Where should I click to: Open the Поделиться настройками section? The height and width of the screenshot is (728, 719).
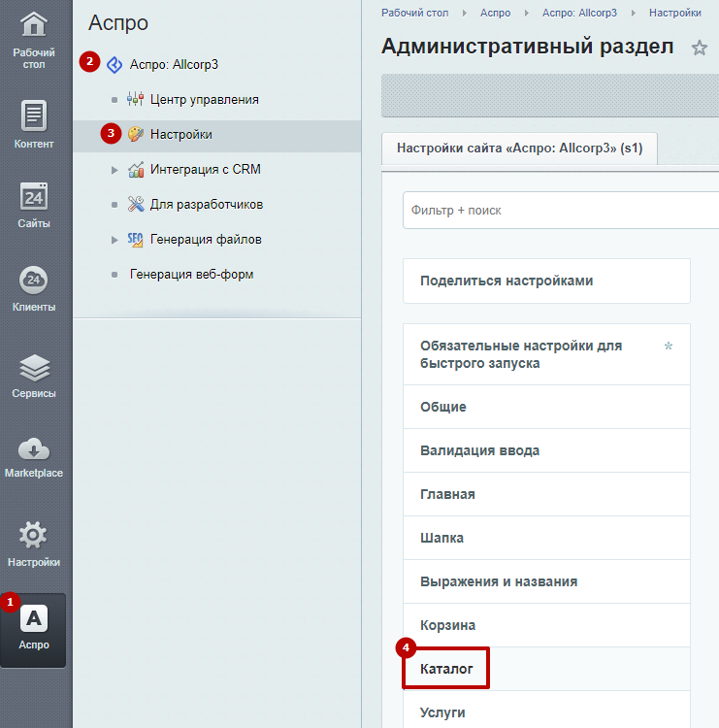click(x=546, y=281)
